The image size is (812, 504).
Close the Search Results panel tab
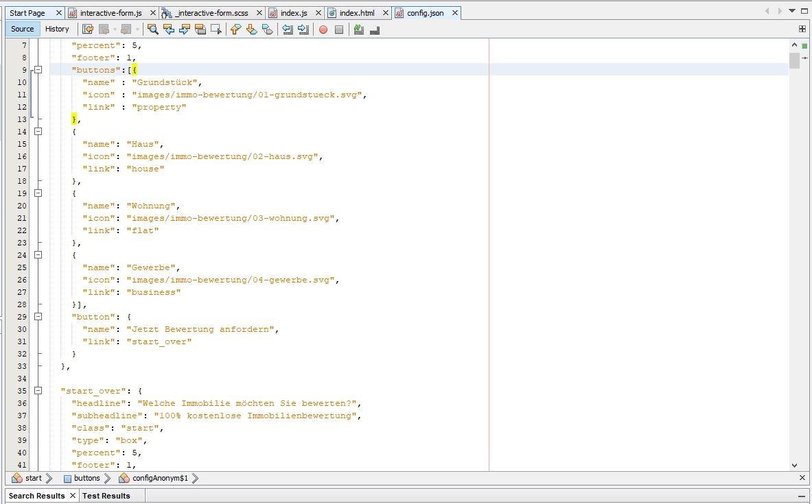pyautogui.click(x=72, y=496)
